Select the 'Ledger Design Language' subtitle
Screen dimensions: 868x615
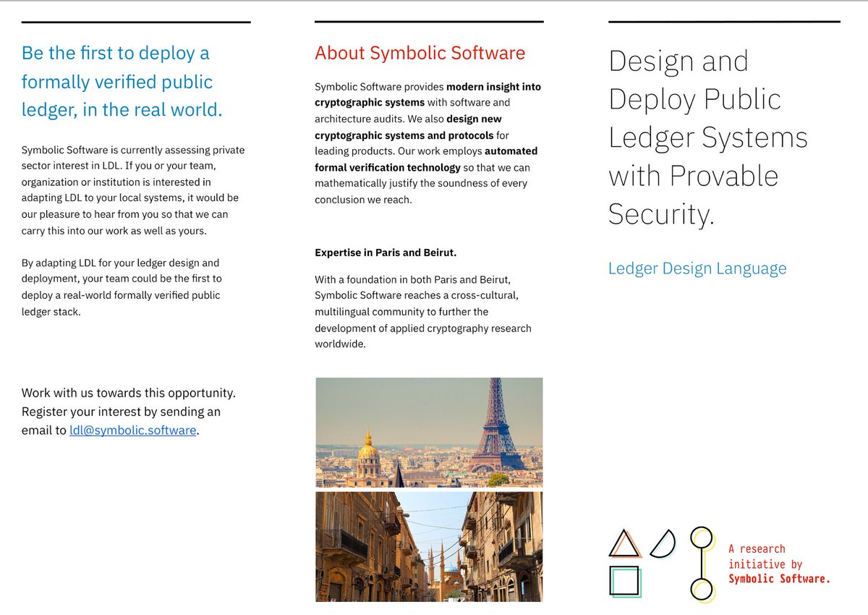coord(697,268)
